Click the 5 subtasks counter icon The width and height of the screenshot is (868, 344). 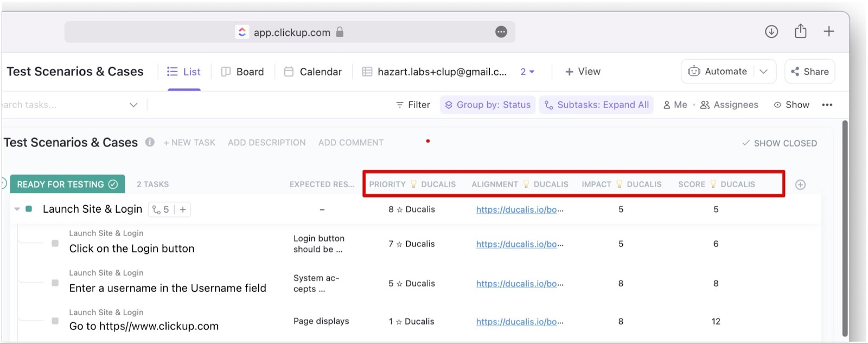[161, 209]
